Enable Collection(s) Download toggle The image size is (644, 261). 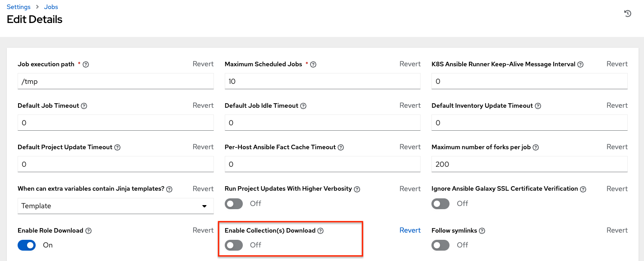233,245
